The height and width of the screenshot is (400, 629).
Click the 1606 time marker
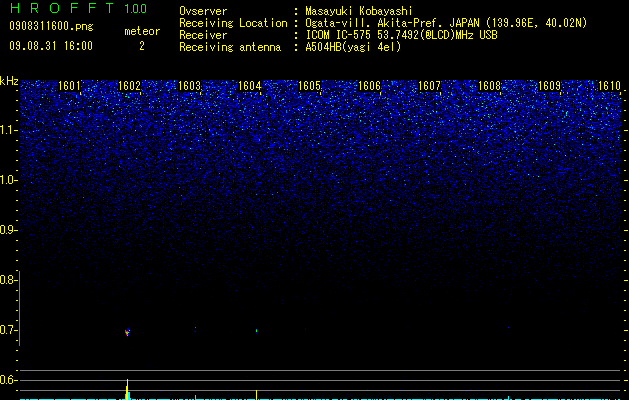369,86
